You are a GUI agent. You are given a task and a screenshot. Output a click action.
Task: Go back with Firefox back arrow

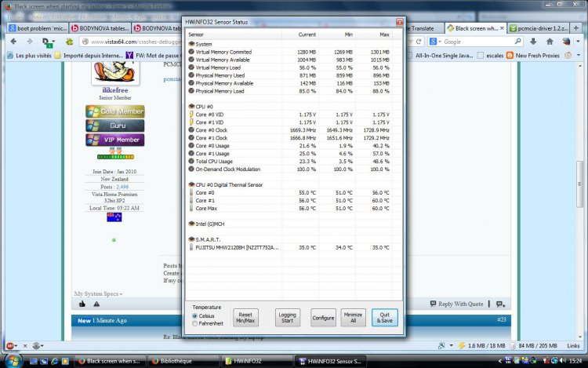(13, 42)
